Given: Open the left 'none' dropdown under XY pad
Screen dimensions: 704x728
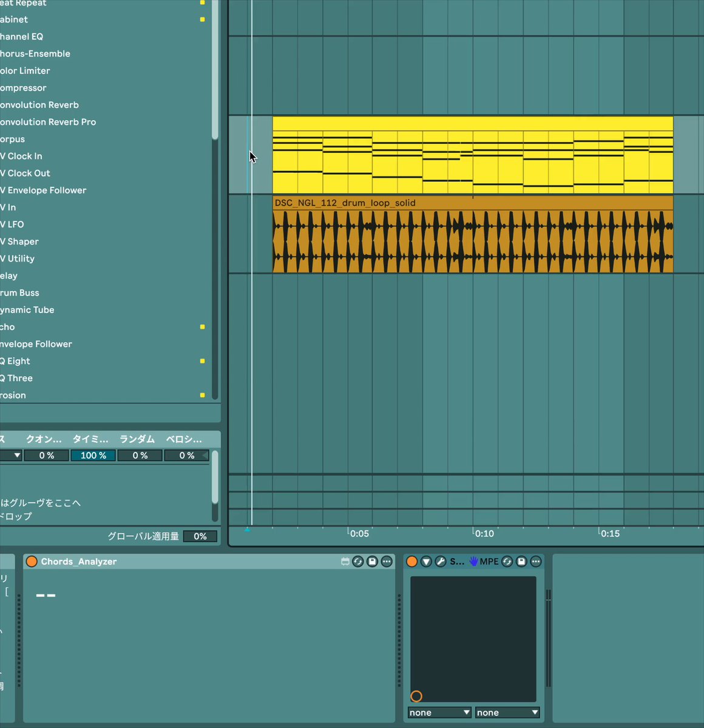Looking at the screenshot, I should [x=440, y=712].
